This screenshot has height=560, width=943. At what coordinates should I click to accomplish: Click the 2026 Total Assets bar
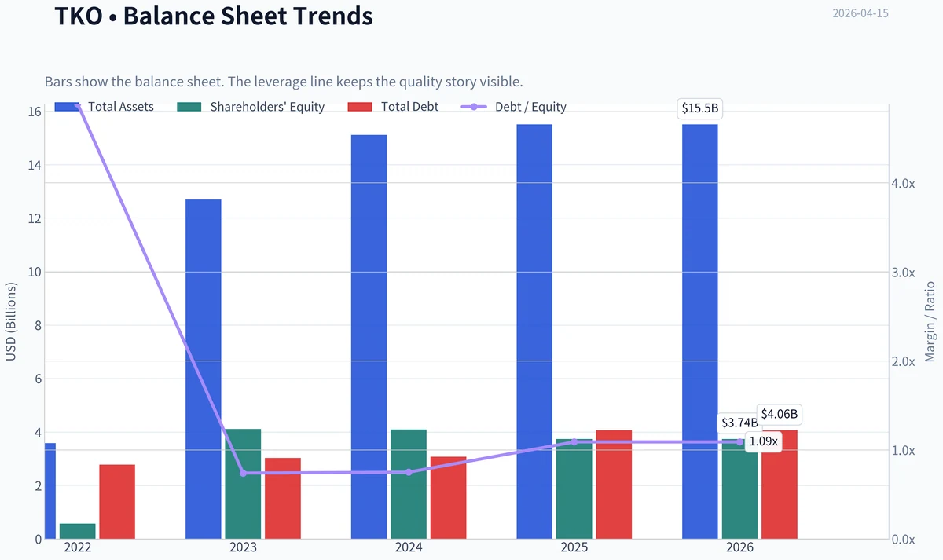(x=700, y=331)
